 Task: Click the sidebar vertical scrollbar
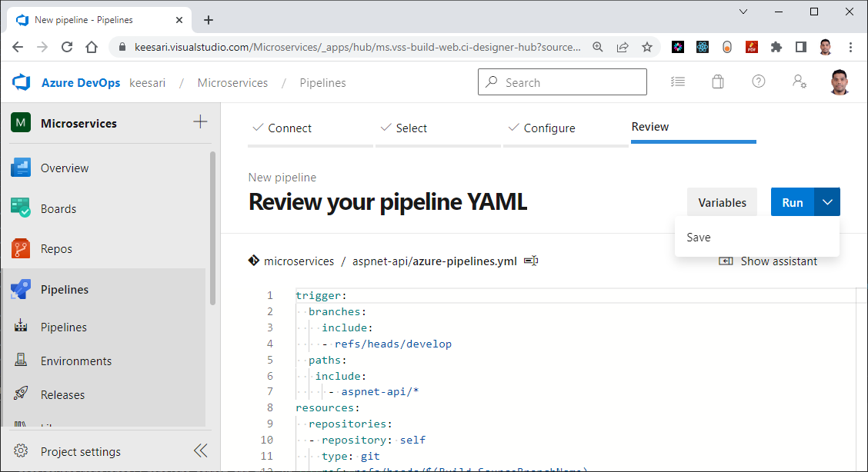tap(212, 228)
